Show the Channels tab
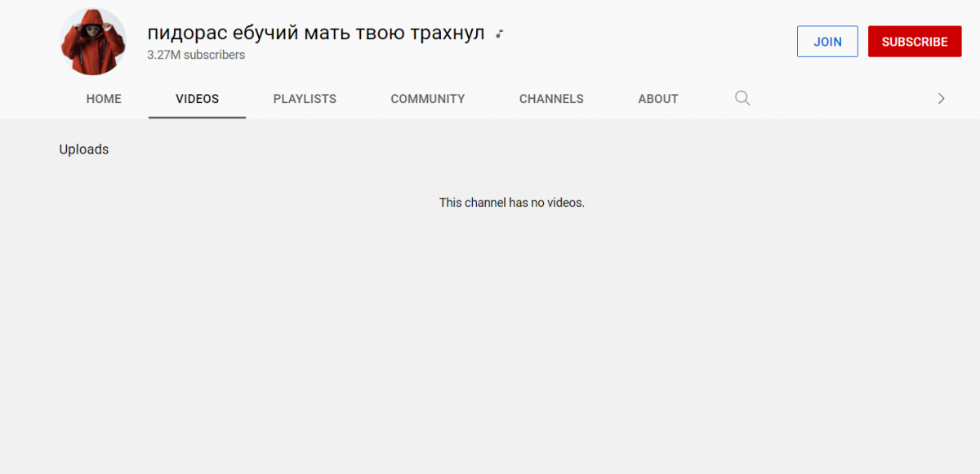The image size is (980, 474). 551,99
